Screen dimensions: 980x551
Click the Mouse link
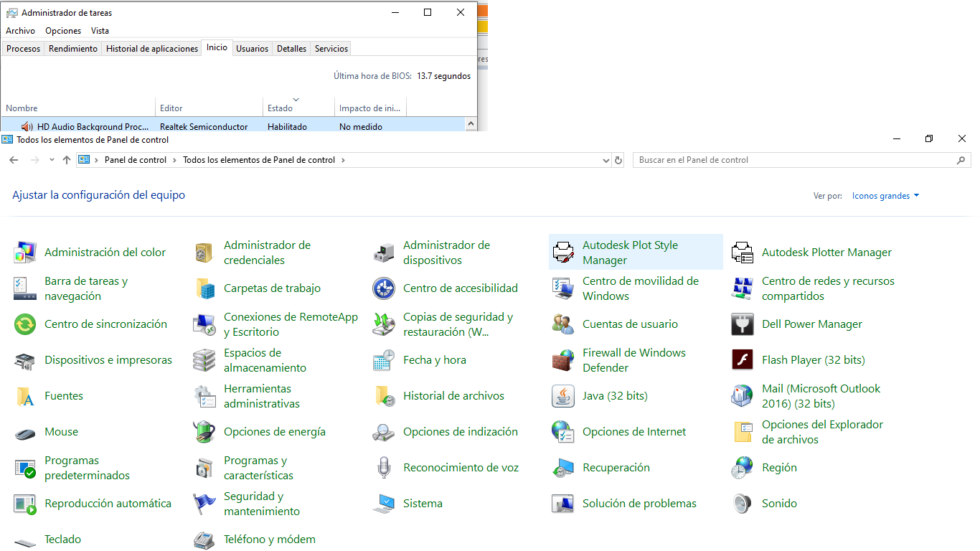click(x=61, y=432)
